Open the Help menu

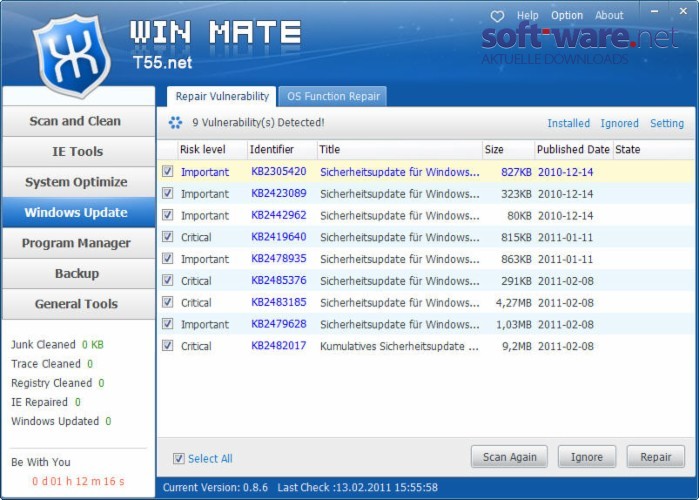click(527, 16)
